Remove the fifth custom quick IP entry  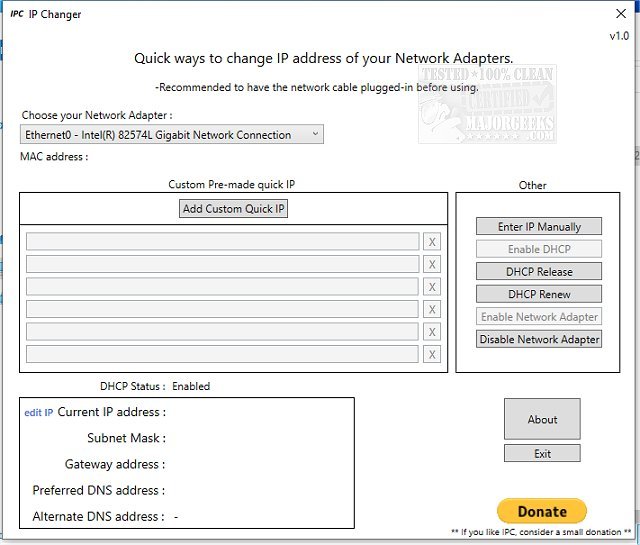point(432,332)
